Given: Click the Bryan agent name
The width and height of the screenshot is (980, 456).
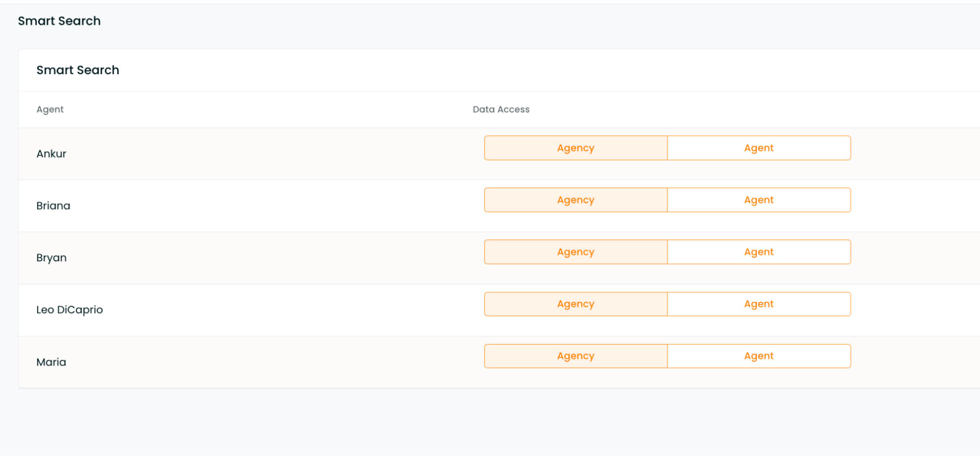Looking at the screenshot, I should [51, 258].
